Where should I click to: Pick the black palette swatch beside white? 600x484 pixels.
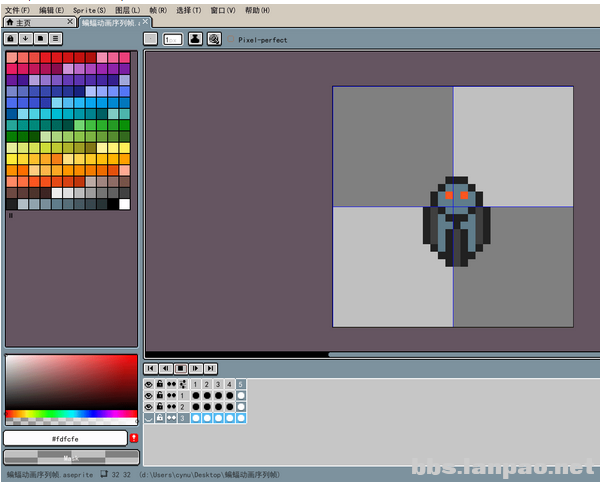coord(113,204)
